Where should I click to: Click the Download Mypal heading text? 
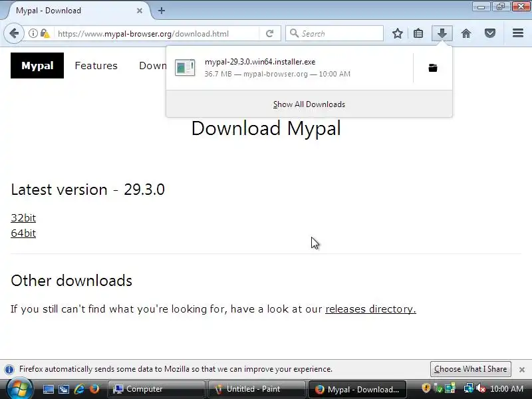tap(266, 128)
